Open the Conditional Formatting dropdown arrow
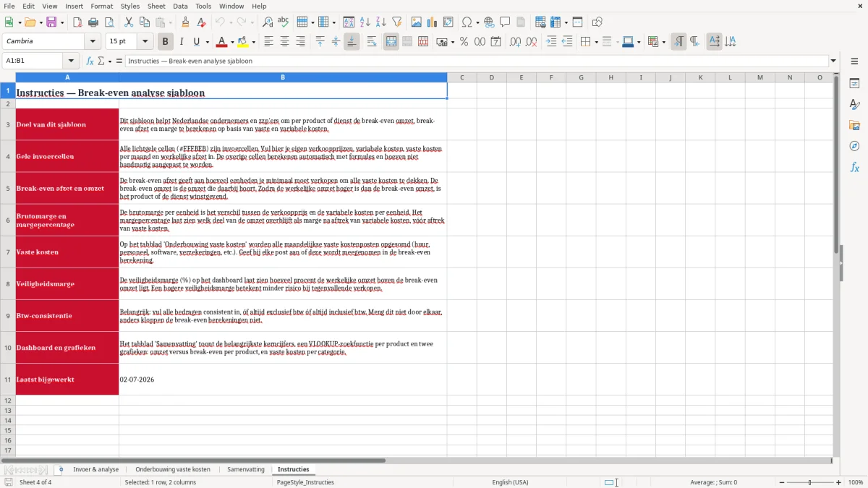 [663, 42]
